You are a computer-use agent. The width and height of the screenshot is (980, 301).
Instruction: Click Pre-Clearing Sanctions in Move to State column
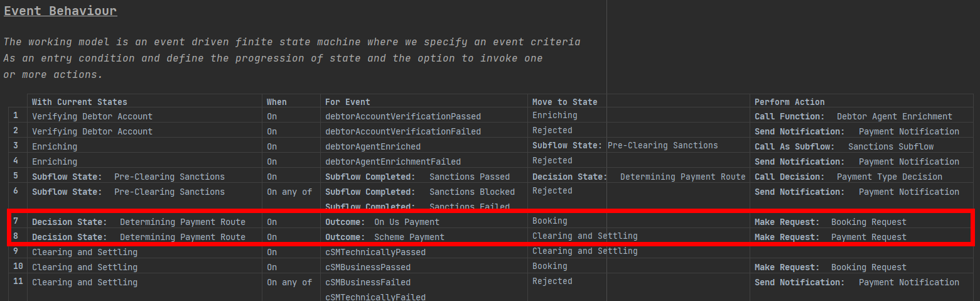click(x=662, y=145)
